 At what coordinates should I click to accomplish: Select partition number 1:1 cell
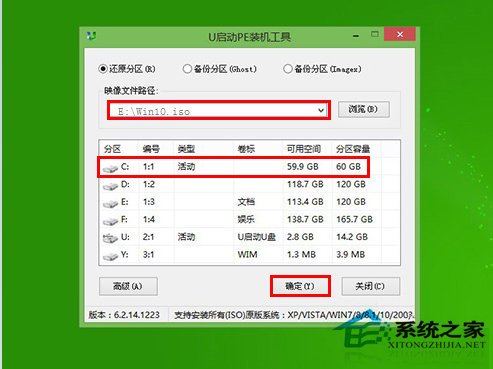pos(149,166)
